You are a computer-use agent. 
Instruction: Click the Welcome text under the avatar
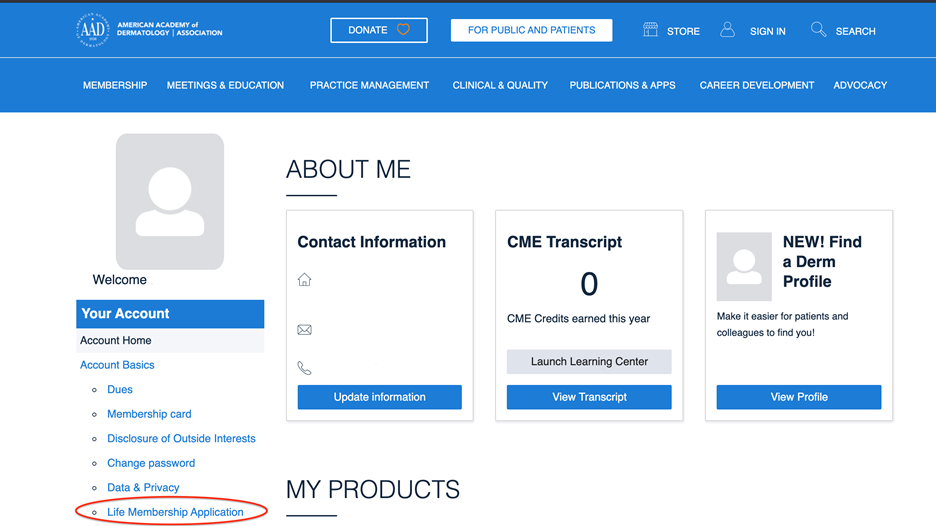pos(119,280)
